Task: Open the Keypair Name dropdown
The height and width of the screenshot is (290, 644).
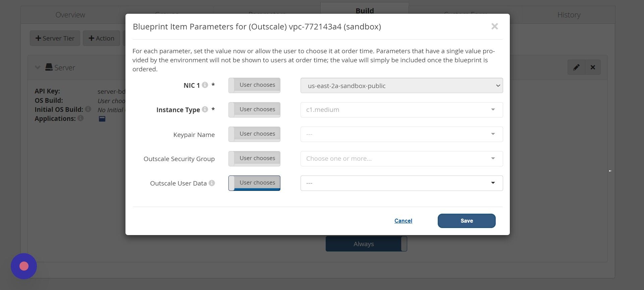Action: [x=401, y=134]
